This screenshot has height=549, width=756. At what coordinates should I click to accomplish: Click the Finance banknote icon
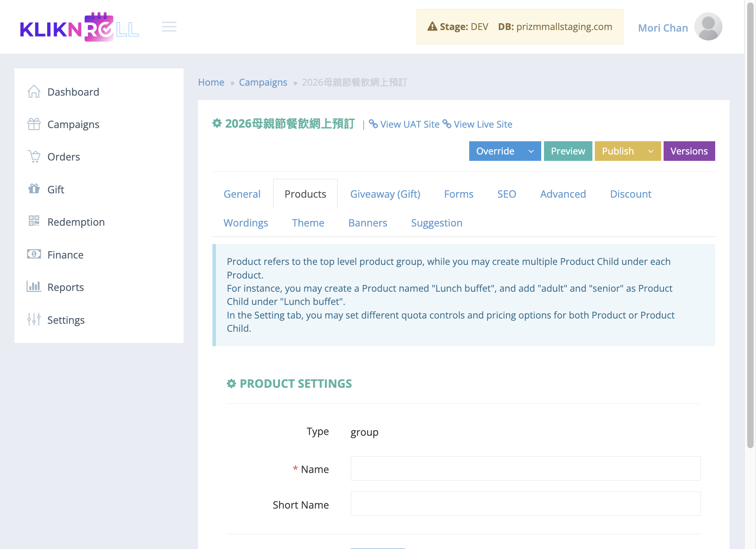[x=34, y=254]
